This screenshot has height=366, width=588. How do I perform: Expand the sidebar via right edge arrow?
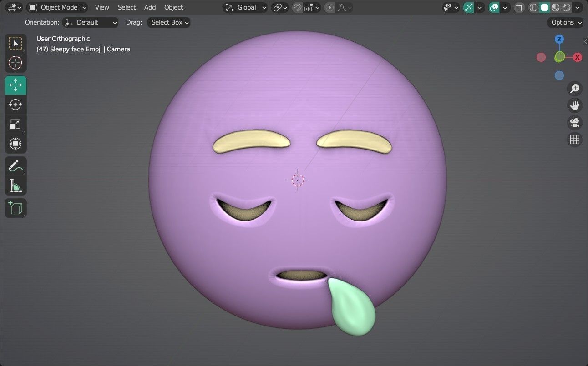pos(585,41)
